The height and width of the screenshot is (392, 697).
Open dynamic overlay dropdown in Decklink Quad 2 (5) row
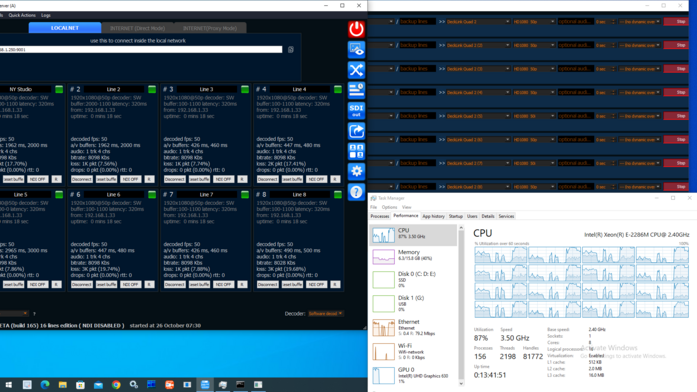[640, 116]
